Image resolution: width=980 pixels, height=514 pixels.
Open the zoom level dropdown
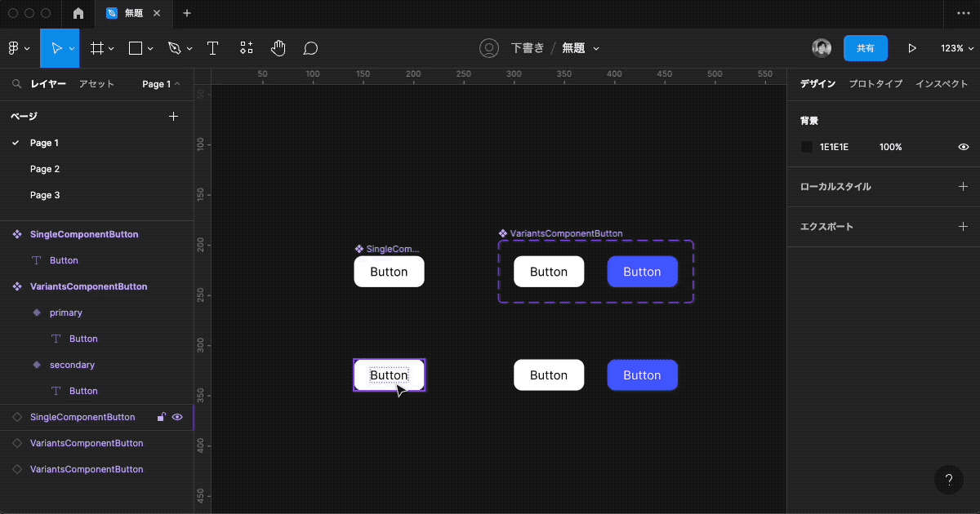(955, 48)
